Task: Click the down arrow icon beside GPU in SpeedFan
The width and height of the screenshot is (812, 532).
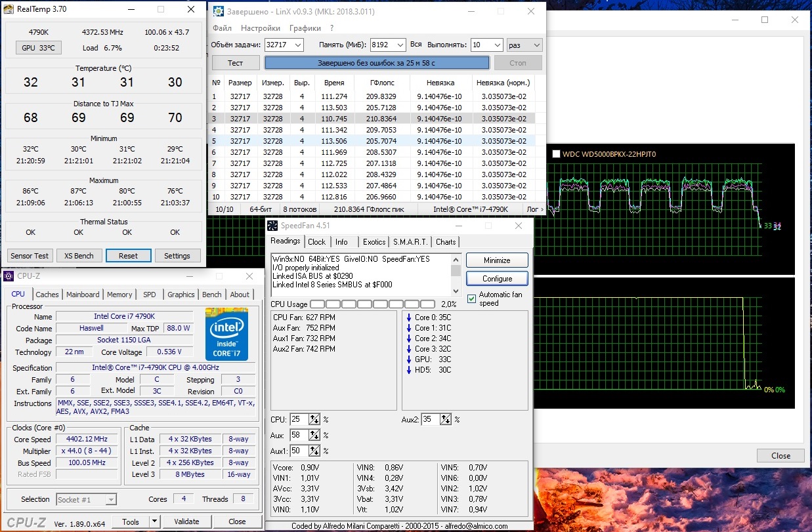Action: point(408,359)
